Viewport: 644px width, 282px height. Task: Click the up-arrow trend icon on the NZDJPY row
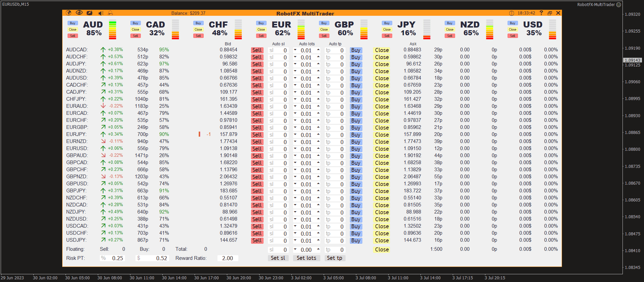coord(103,212)
